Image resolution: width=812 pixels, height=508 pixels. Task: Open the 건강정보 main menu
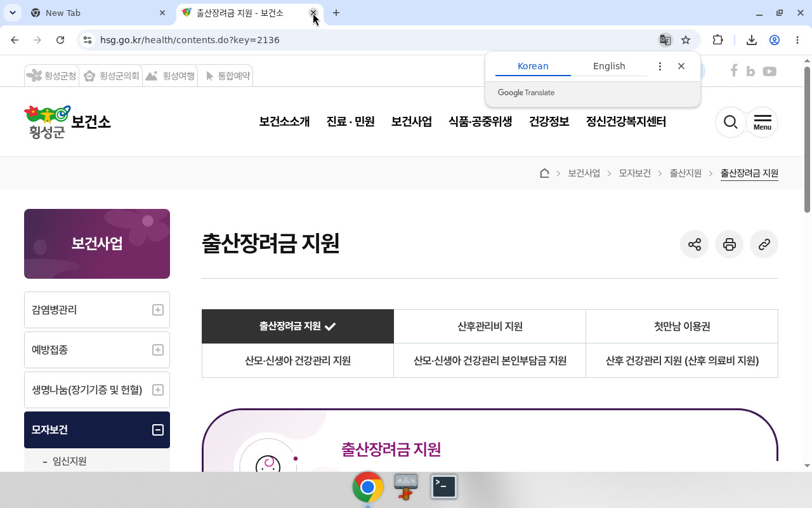[549, 121]
